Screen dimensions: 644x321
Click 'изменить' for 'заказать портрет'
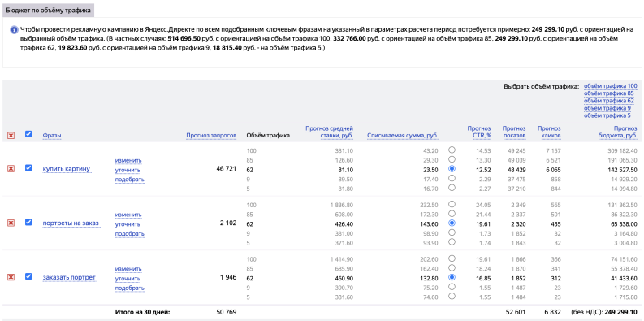pyautogui.click(x=128, y=269)
